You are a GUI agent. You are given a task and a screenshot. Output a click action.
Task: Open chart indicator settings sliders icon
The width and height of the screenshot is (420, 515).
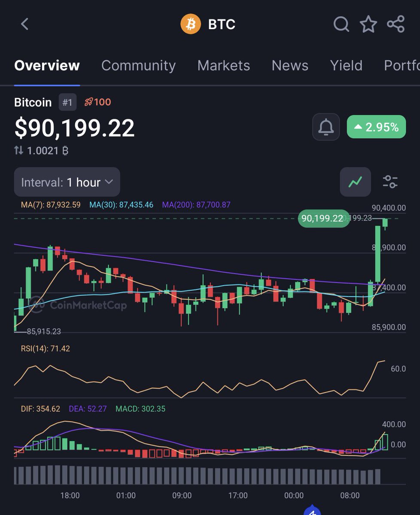coord(390,182)
